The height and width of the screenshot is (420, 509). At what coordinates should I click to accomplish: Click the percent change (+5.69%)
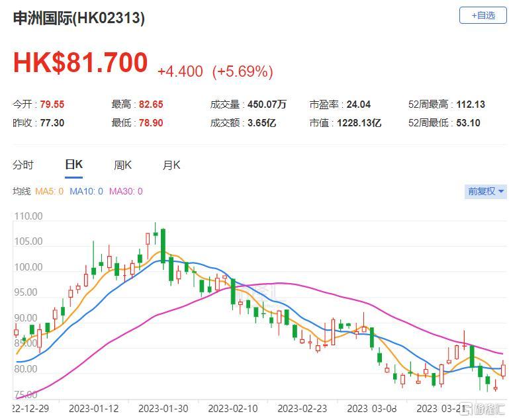242,71
